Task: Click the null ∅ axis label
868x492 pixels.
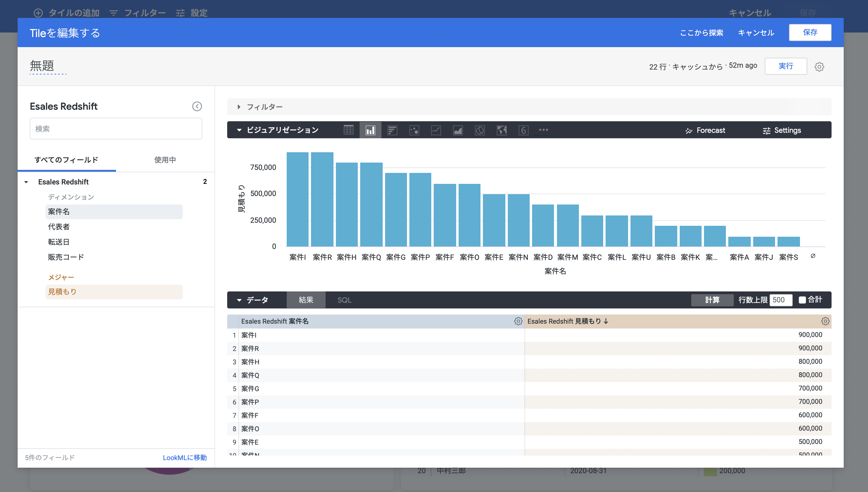Action: tap(813, 256)
